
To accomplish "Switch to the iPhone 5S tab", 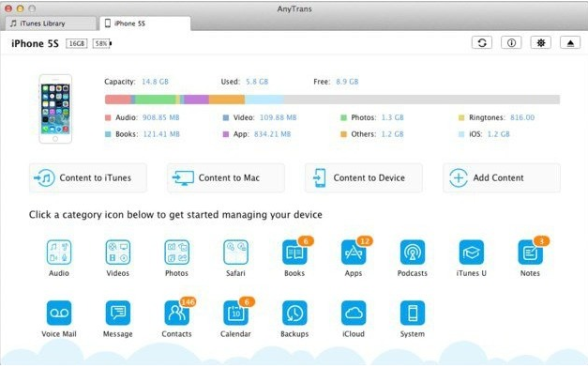I will tap(145, 23).
